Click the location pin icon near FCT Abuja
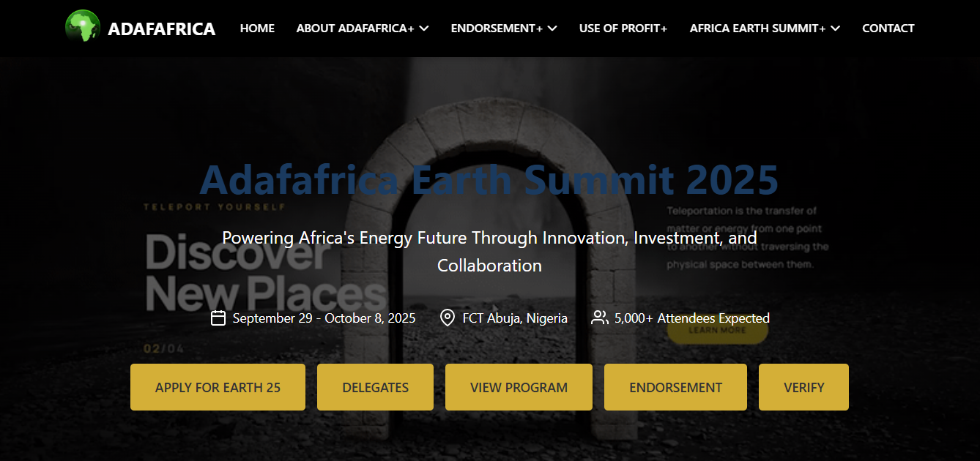This screenshot has width=980, height=461. pyautogui.click(x=448, y=318)
